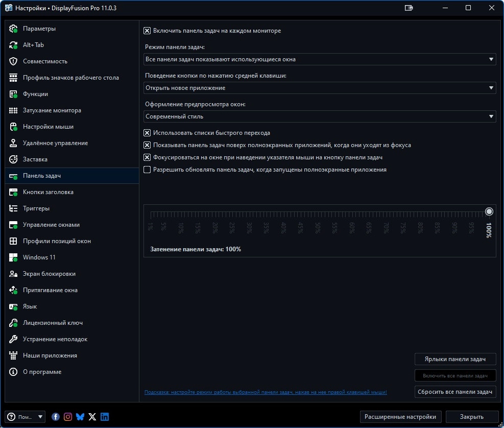Open DisplayFusion's Facebook page icon
Viewport: 504px width, 428px height.
(55, 416)
